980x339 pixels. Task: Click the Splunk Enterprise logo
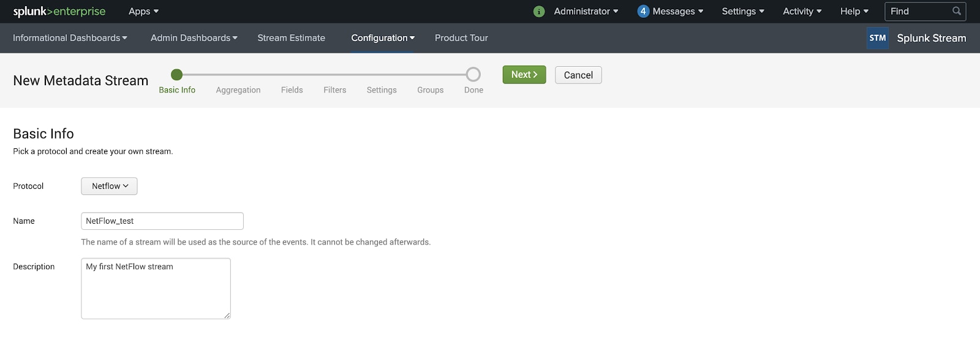click(59, 11)
